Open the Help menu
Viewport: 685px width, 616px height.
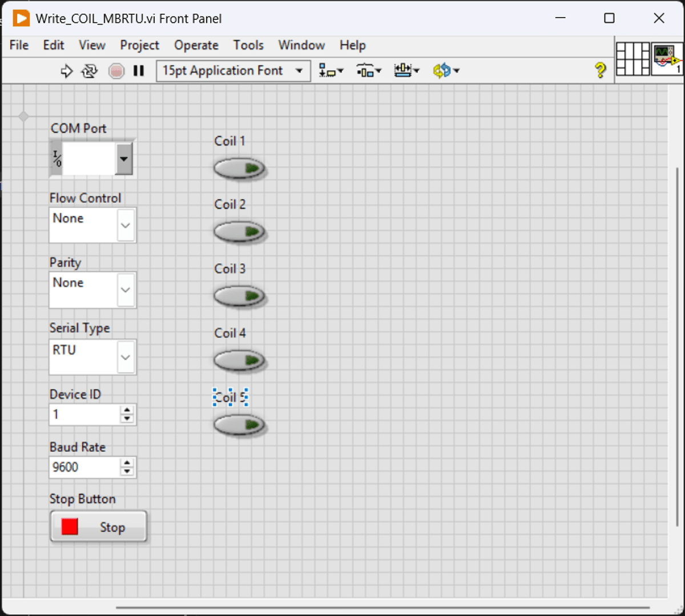(x=353, y=45)
